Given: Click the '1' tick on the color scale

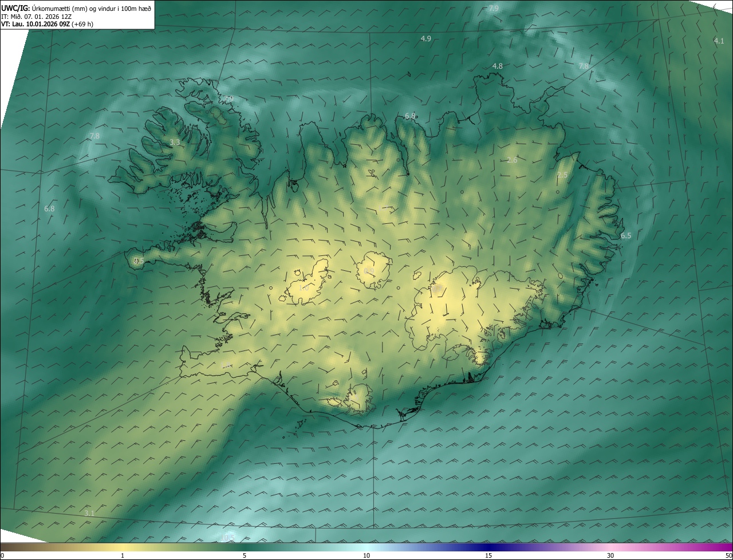Looking at the screenshot, I should 123,555.
